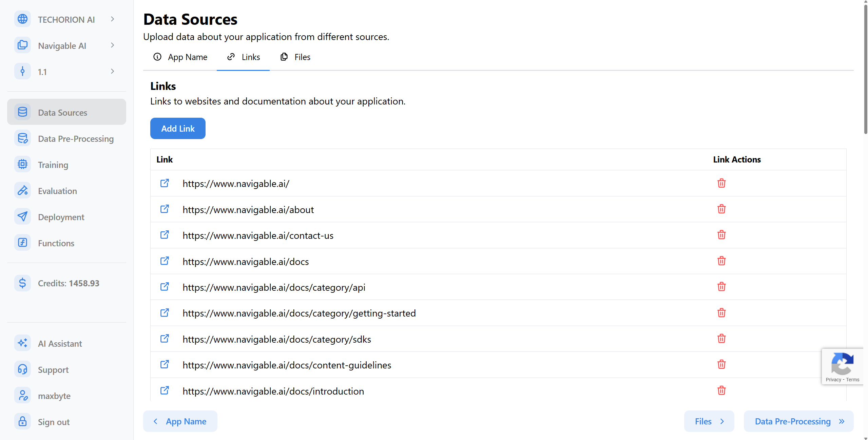Open Deployment page from sidebar

point(61,217)
